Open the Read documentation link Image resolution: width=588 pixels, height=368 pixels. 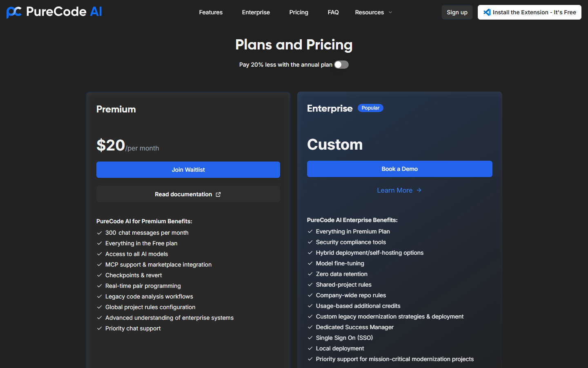coord(183,194)
